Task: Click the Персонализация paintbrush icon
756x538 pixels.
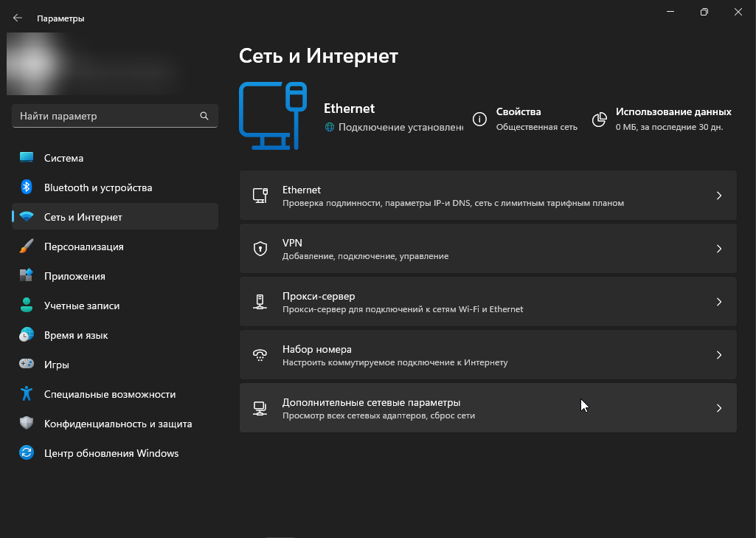Action: (27, 246)
